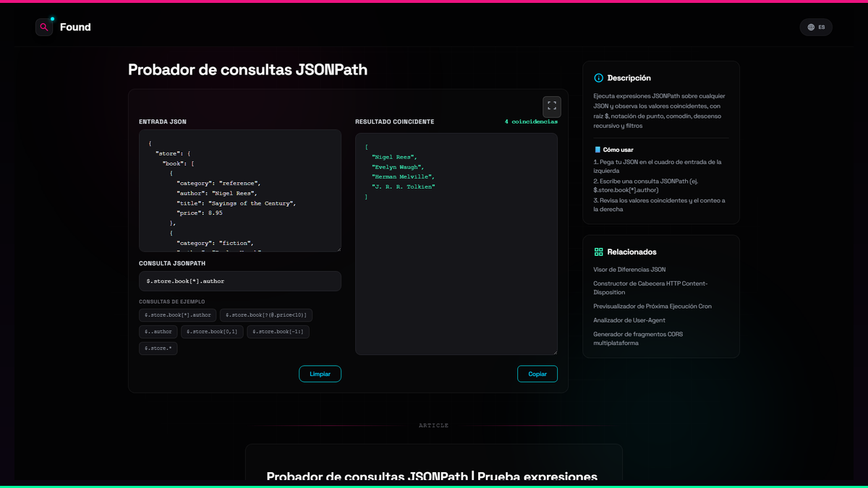The width and height of the screenshot is (868, 488).
Task: Click the Relacionados heading
Action: click(x=632, y=252)
